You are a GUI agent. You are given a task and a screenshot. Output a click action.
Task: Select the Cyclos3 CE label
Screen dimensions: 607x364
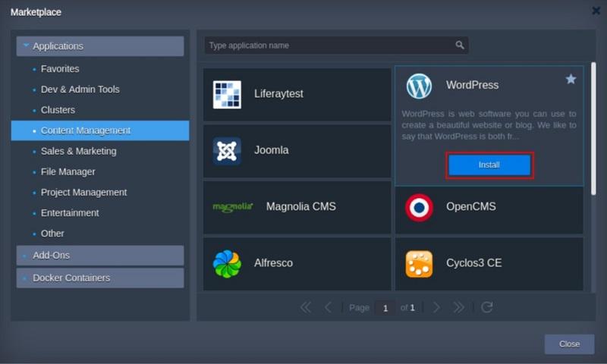[473, 263]
